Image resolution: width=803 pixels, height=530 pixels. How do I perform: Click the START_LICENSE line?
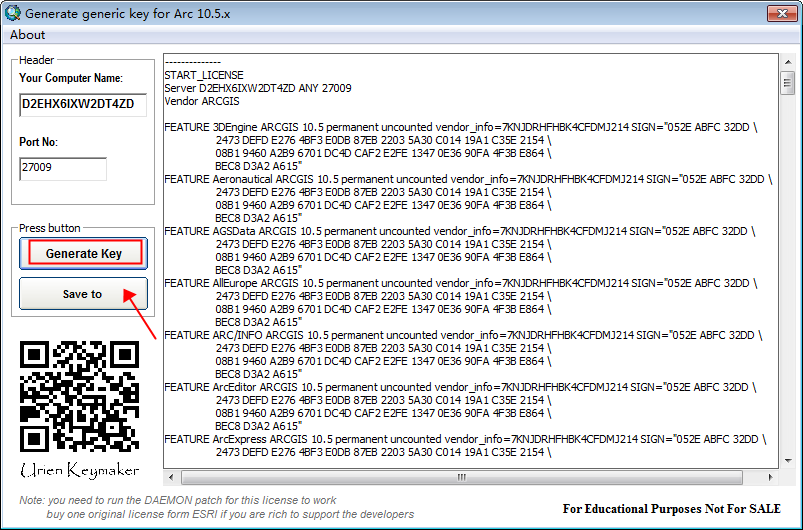204,75
